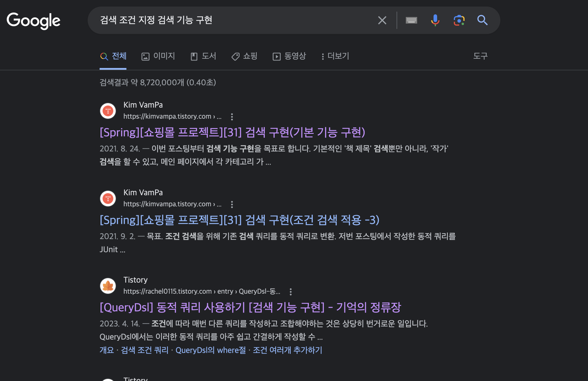Clear the search query with X icon
Image resolution: width=588 pixels, height=381 pixels.
(382, 20)
